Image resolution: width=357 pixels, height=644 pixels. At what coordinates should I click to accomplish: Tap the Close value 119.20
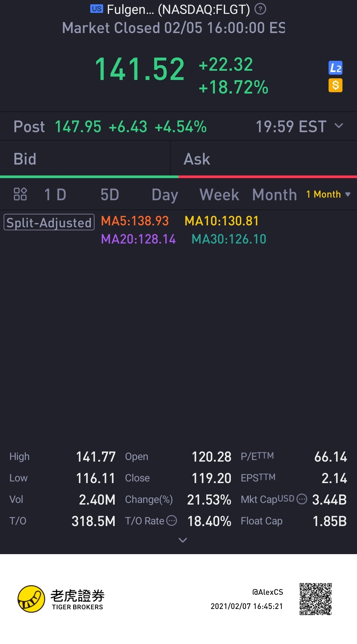coord(212,478)
